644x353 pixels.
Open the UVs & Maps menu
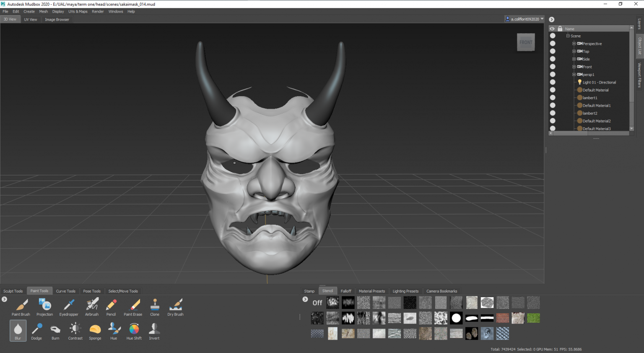click(x=78, y=11)
